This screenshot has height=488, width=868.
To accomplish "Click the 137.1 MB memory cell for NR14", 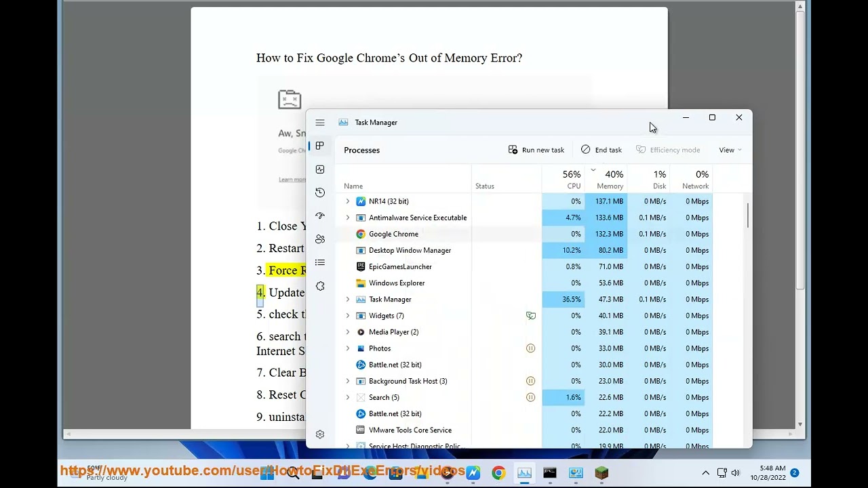I will tap(606, 201).
